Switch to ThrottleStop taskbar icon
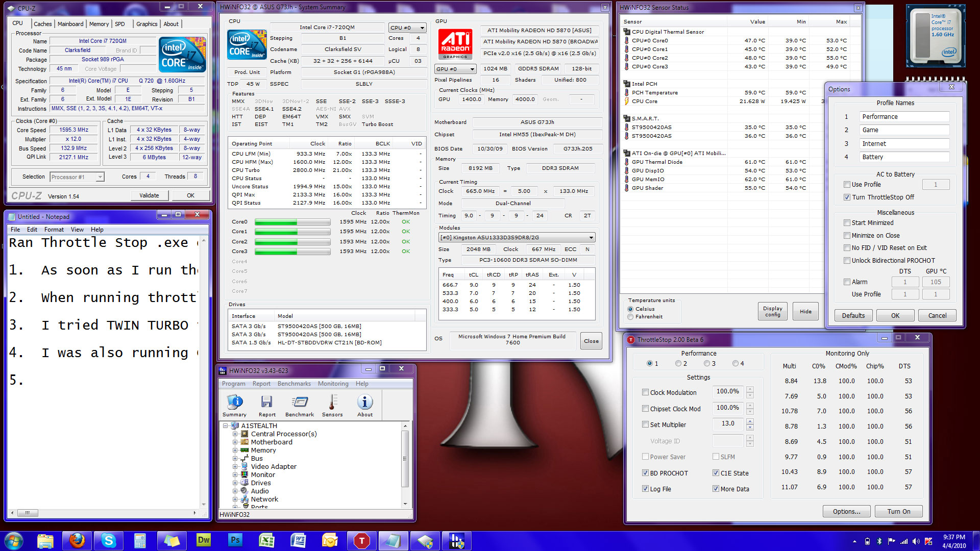This screenshot has height=551, width=980. point(362,541)
